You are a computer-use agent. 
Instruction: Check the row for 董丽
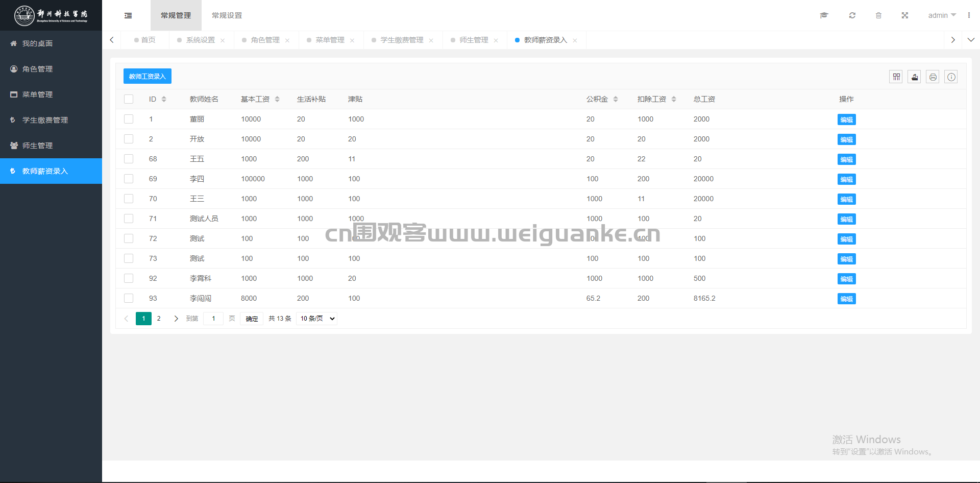(x=129, y=119)
